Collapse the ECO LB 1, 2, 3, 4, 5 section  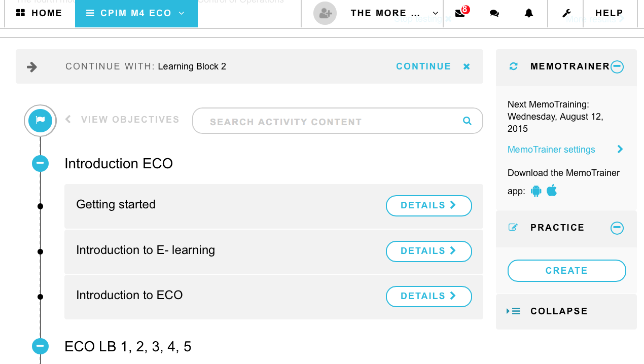40,346
